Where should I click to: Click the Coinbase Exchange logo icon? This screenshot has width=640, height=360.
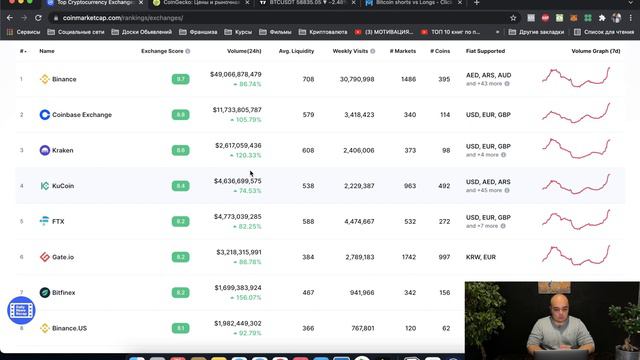coord(44,115)
